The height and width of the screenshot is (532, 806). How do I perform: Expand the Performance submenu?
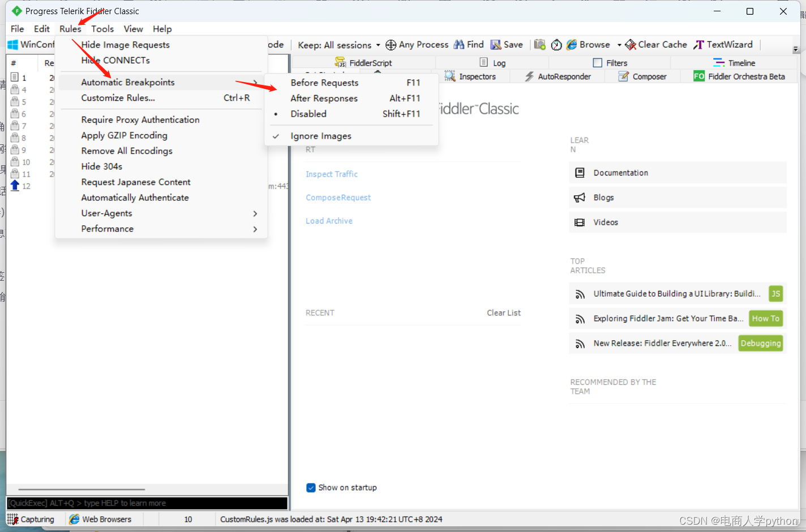click(x=161, y=229)
